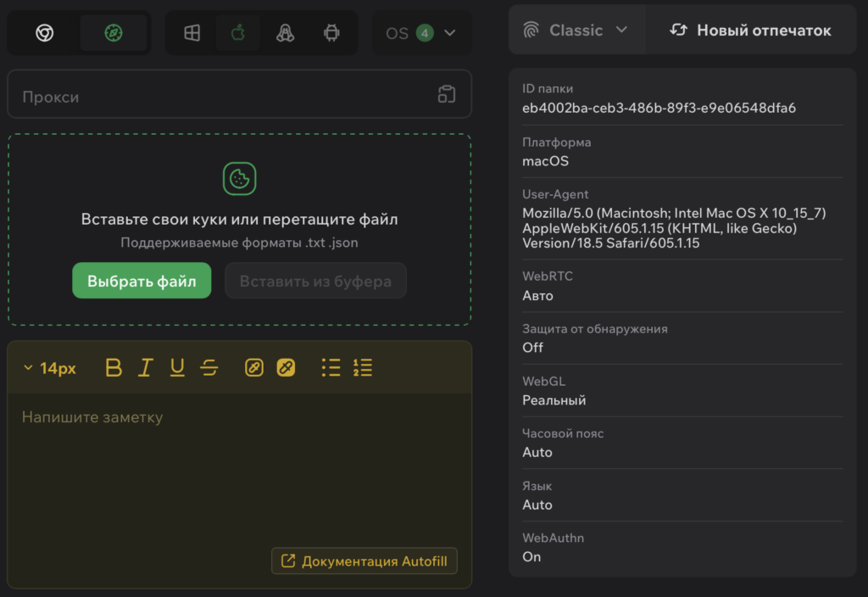Click the WebAuthn On value

(x=531, y=557)
